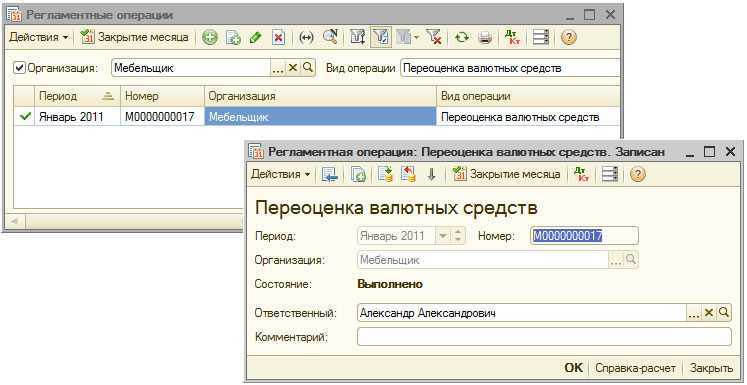This screenshot has height=385, width=747.
Task: Select the Январь 2011 cell in the list
Action: 77,117
